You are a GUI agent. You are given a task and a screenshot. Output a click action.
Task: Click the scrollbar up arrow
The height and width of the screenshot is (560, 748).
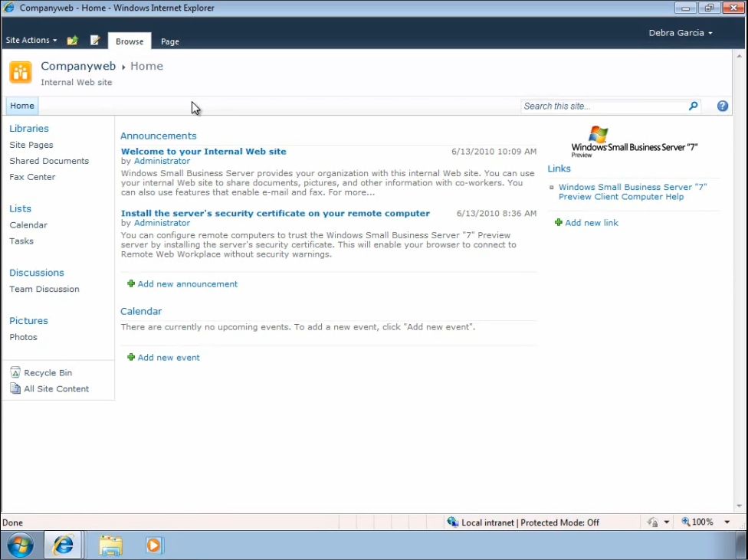tap(739, 55)
